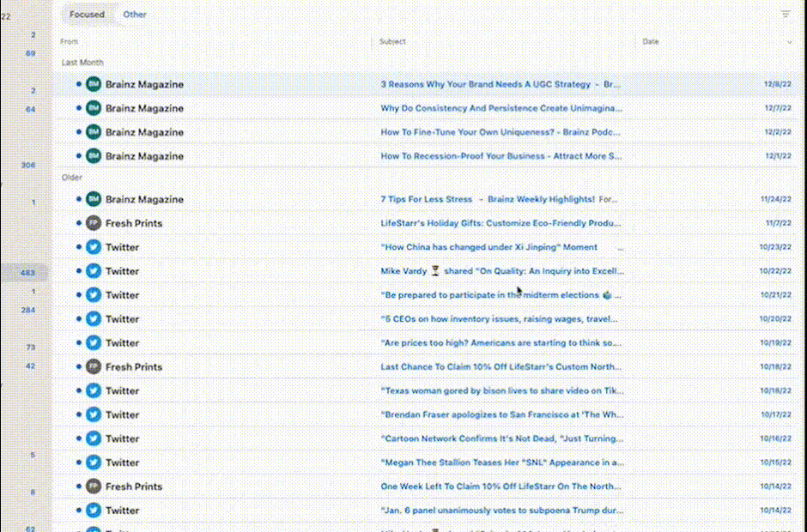807x532 pixels.
Task: Toggle unread dot on Mike Vardy email
Action: (79, 270)
